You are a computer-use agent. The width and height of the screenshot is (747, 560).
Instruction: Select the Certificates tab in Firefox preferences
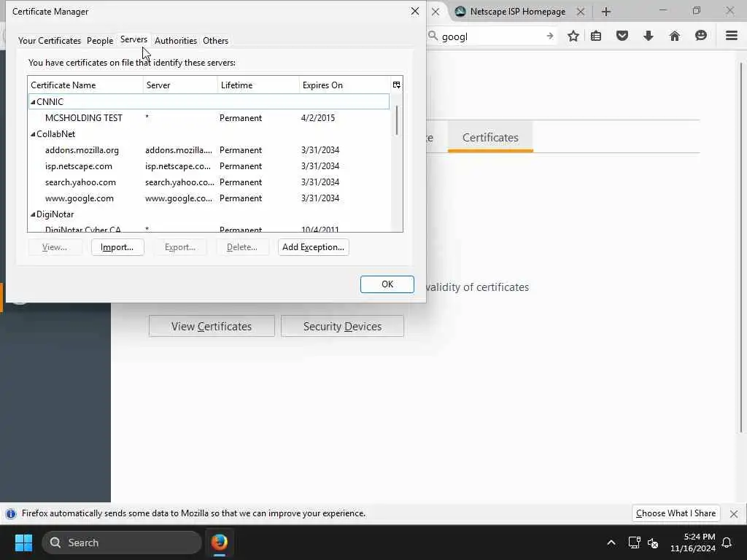tap(490, 137)
